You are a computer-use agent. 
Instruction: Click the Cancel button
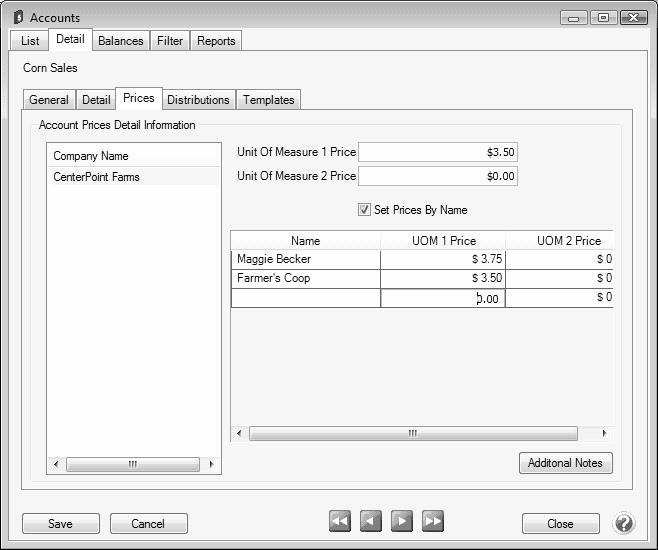[148, 524]
